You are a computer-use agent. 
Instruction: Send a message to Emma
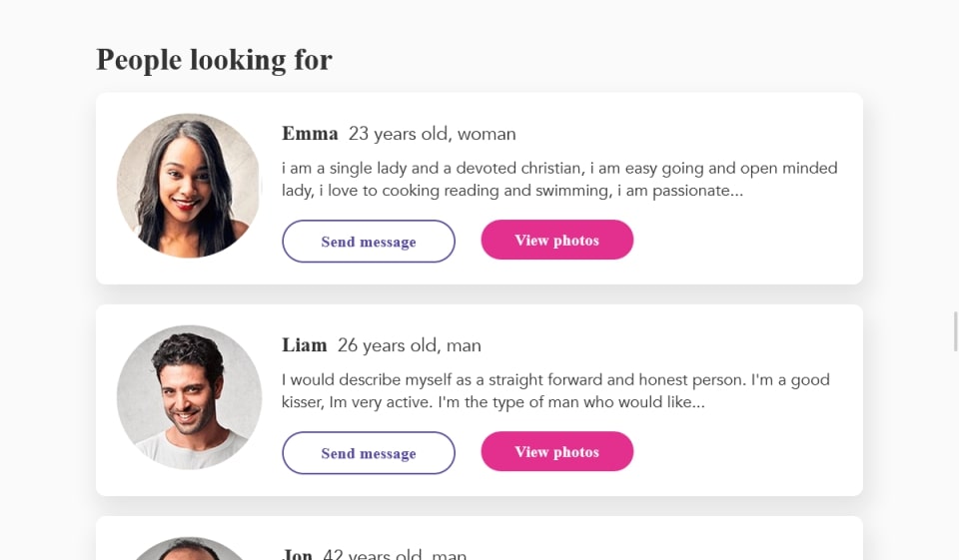click(x=369, y=242)
